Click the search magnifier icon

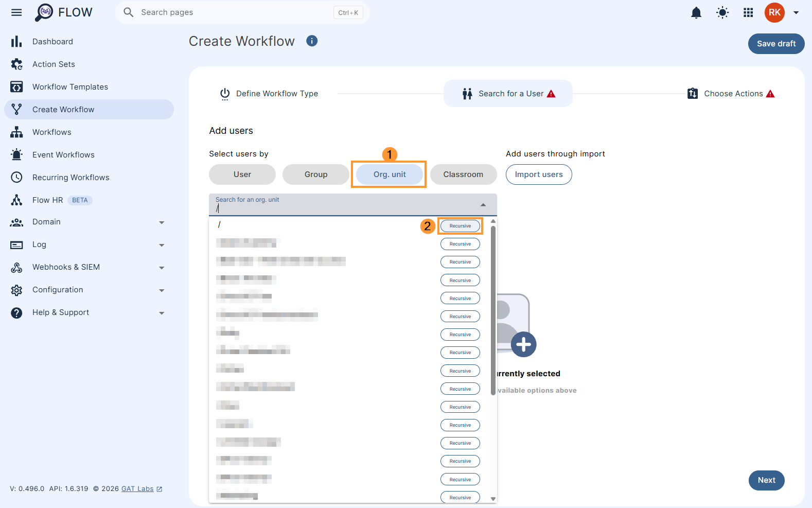pyautogui.click(x=129, y=12)
